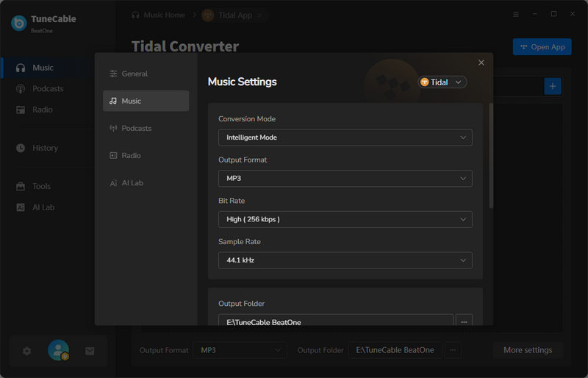
Task: Click the radio icon in main sidebar
Action: pyautogui.click(x=21, y=110)
